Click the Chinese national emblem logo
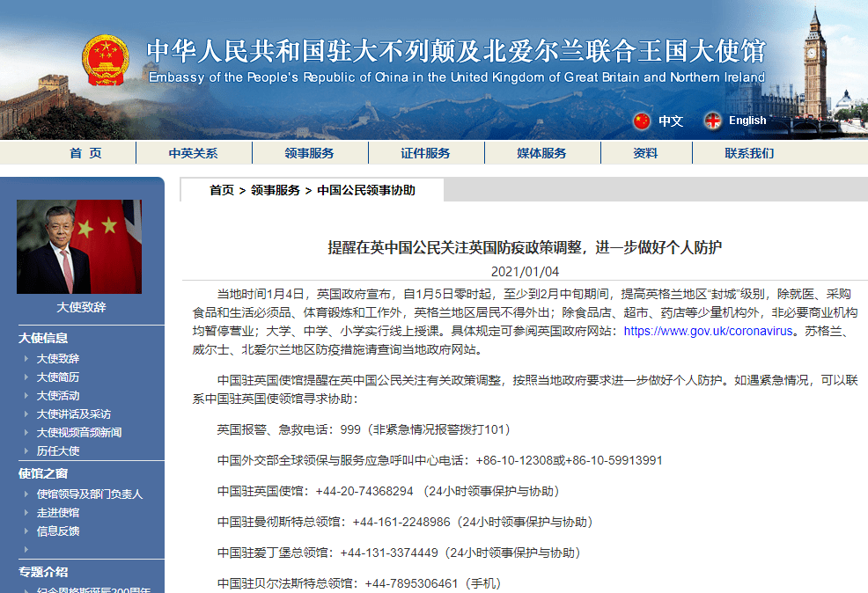Viewport: 868px width, 593px height. coord(105,61)
